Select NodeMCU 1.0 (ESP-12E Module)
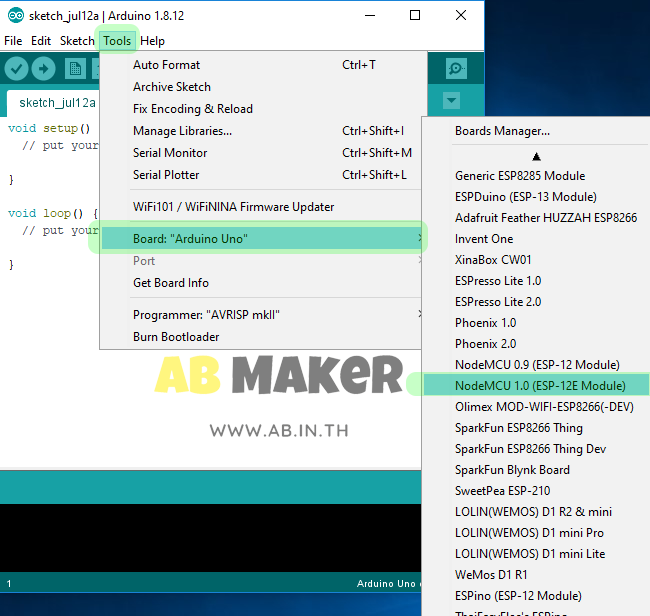 coord(536,386)
